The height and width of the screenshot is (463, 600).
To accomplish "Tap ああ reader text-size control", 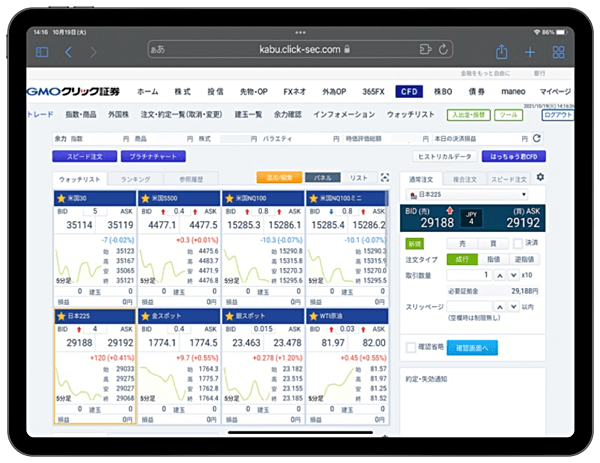I will (158, 49).
